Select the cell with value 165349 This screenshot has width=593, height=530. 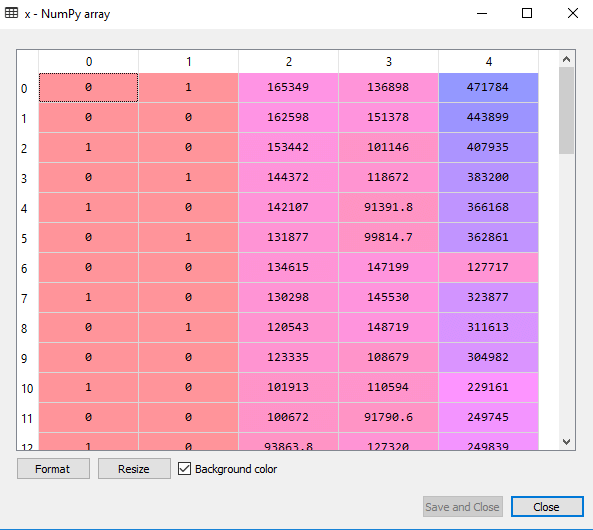click(288, 87)
